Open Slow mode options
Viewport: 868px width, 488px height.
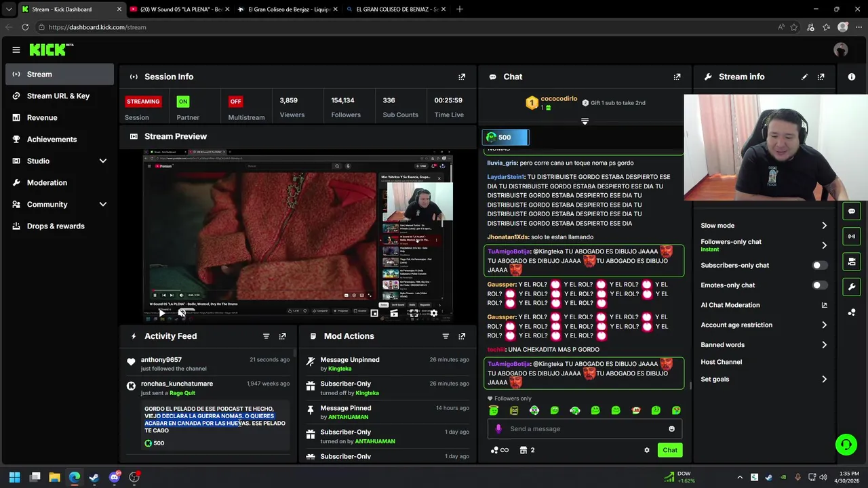pyautogui.click(x=764, y=226)
